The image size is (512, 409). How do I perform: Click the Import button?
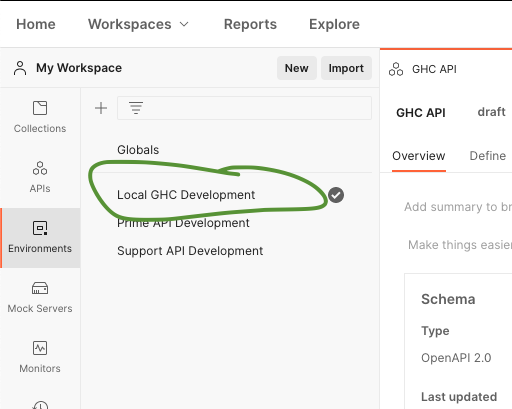tap(346, 68)
